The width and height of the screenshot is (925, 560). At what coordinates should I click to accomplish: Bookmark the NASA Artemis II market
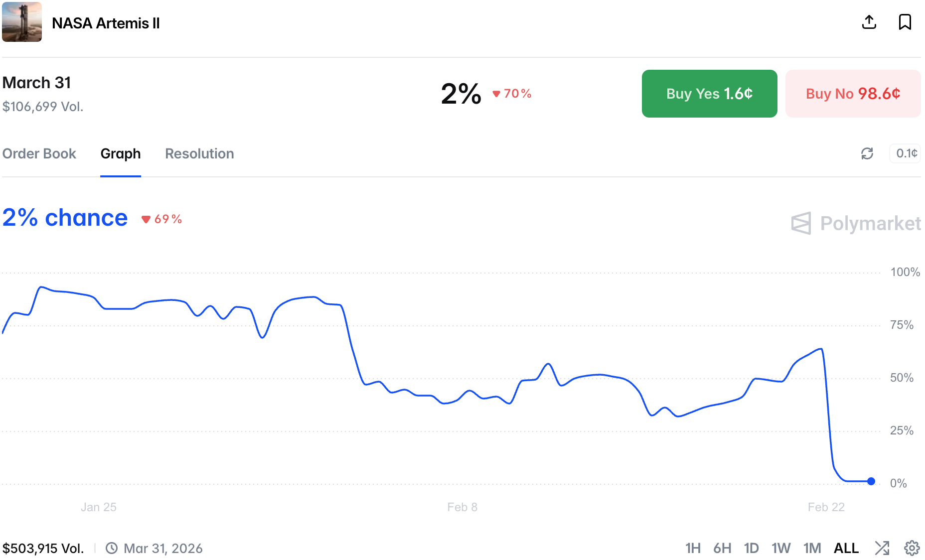tap(905, 22)
